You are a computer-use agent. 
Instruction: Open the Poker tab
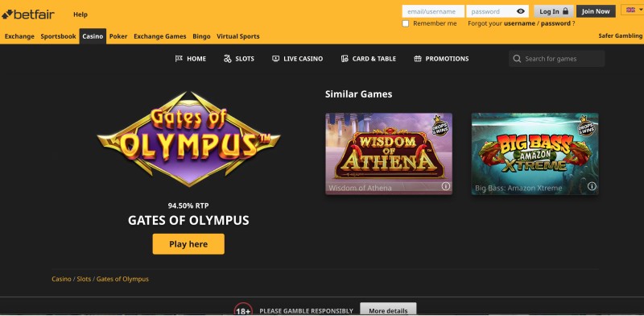118,36
